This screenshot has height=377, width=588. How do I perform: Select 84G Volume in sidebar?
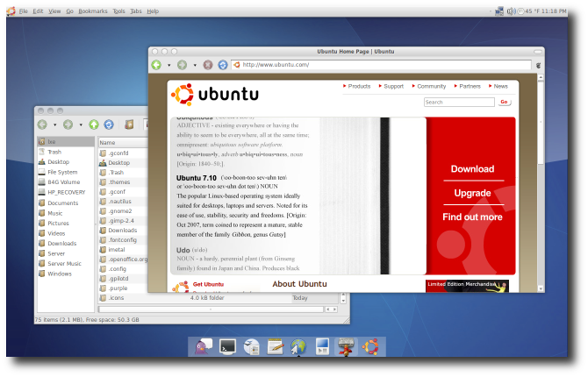66,182
